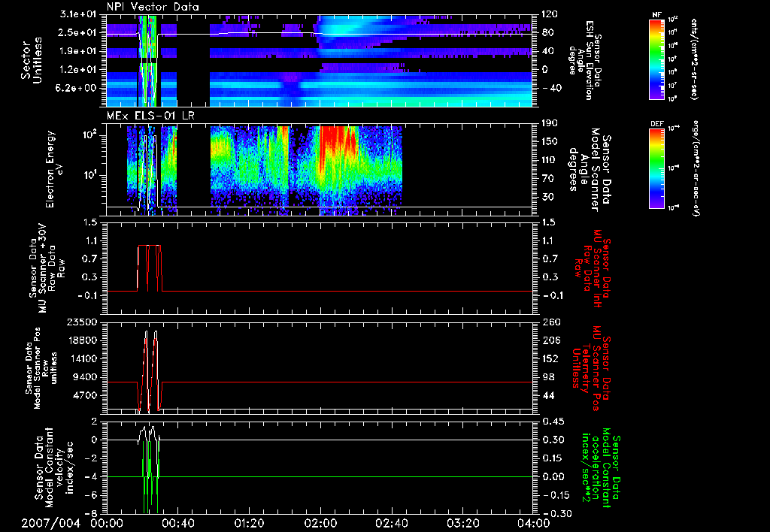Click the DEF color bar scale

pyautogui.click(x=657, y=168)
